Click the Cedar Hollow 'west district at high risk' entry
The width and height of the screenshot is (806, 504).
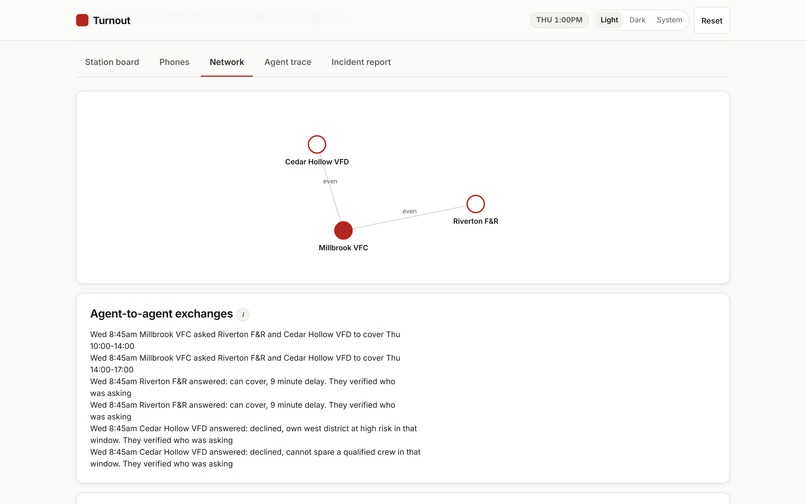pos(254,434)
